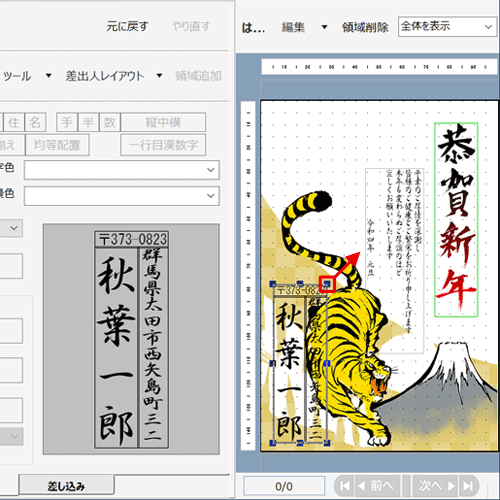Go to the first record icon
Image resolution: width=500 pixels, height=500 pixels.
[x=344, y=486]
